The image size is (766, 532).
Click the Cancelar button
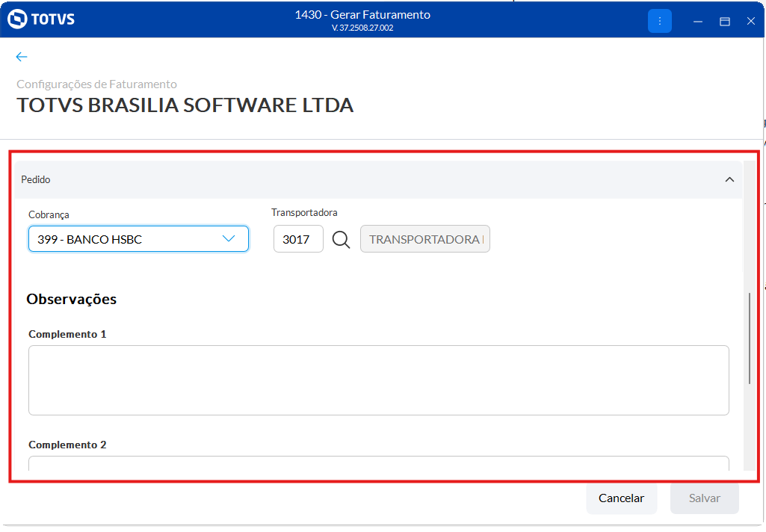click(622, 498)
